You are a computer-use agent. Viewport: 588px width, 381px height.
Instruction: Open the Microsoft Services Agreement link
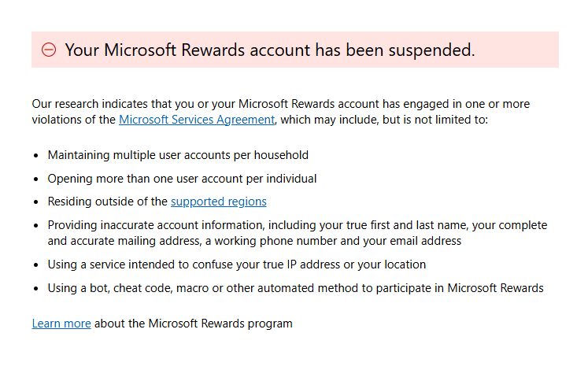(197, 120)
